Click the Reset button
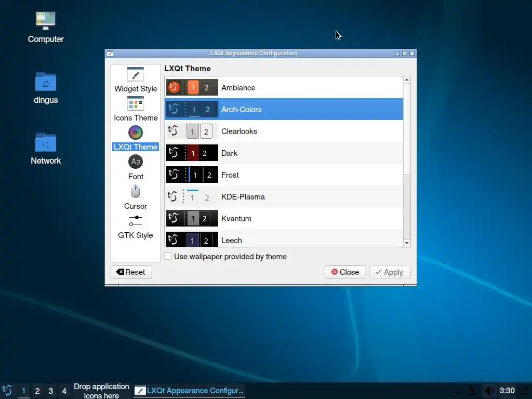 coord(131,272)
